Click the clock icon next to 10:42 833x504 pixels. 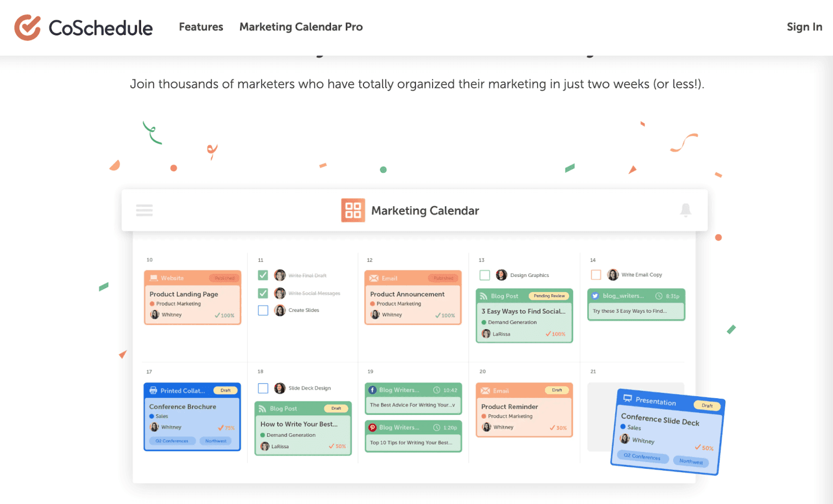pos(437,390)
